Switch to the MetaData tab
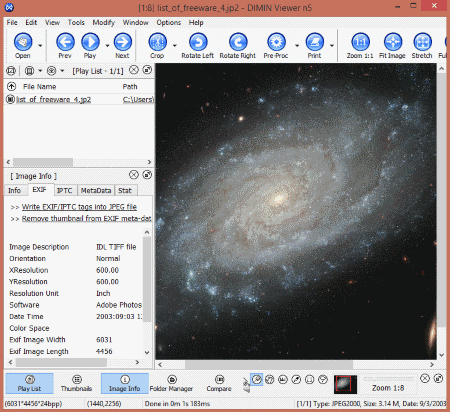Image resolution: width=450 pixels, height=412 pixels. point(96,190)
